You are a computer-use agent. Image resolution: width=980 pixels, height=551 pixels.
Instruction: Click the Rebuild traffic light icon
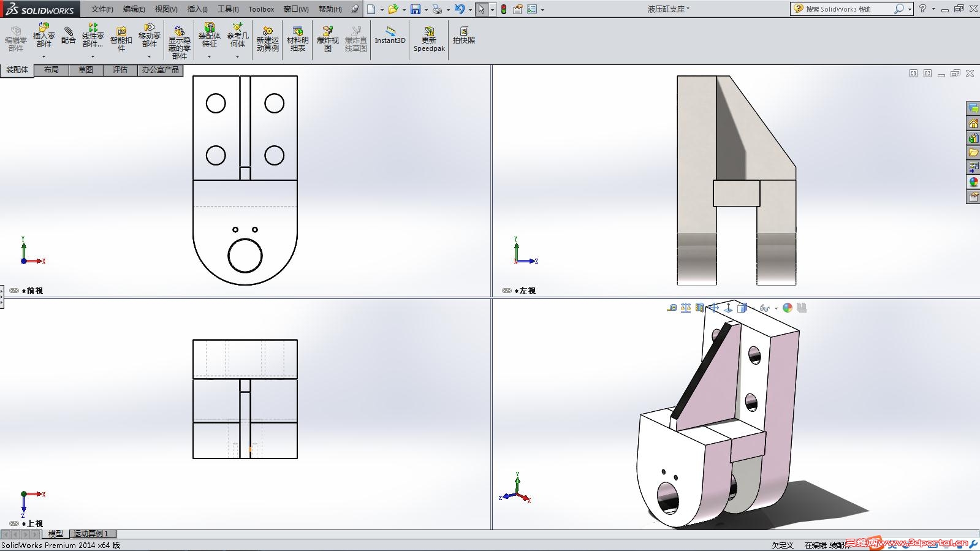pos(504,9)
